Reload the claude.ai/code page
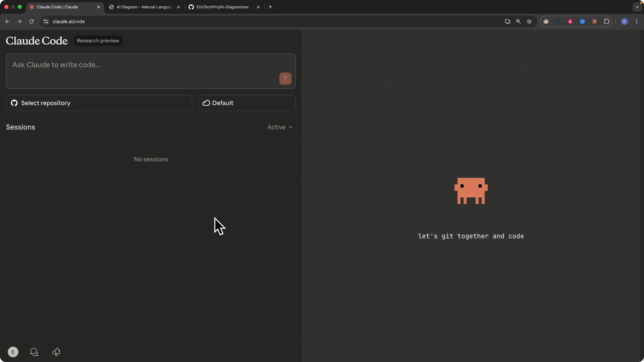The image size is (644, 362). click(x=32, y=21)
